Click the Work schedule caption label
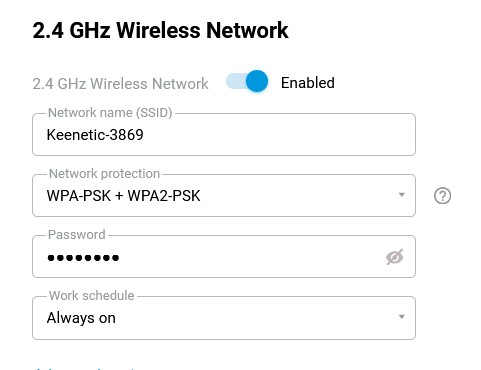 [x=91, y=296]
